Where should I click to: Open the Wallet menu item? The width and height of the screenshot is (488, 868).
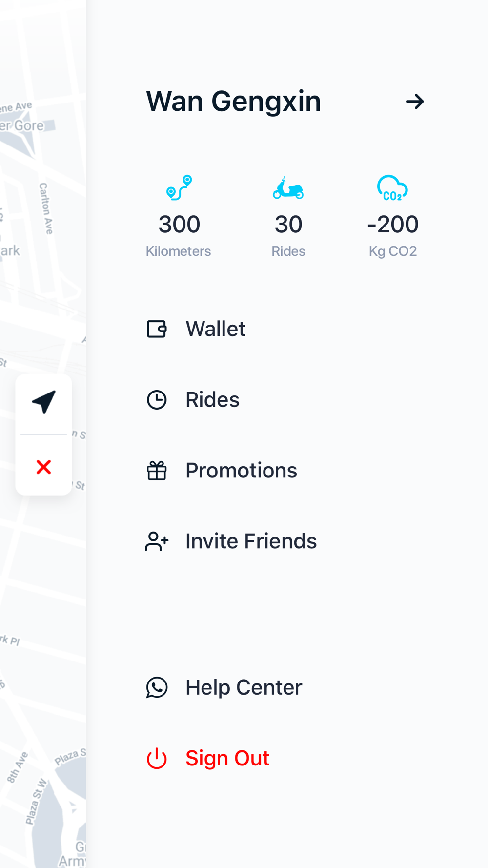click(215, 329)
